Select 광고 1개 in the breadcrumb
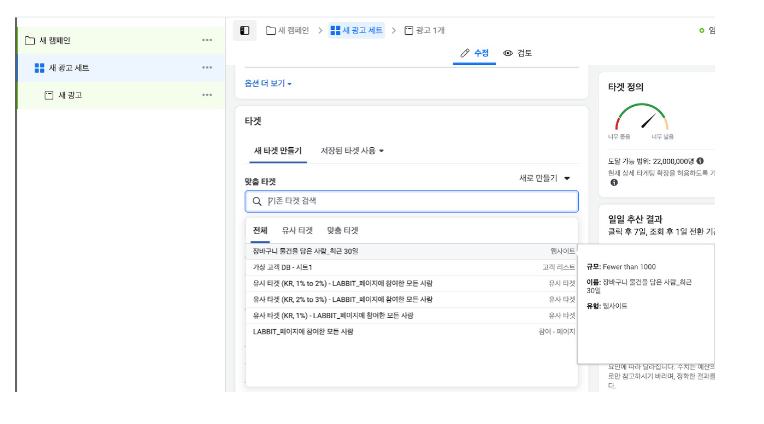Screen dimensions: 764x424 tap(424, 30)
